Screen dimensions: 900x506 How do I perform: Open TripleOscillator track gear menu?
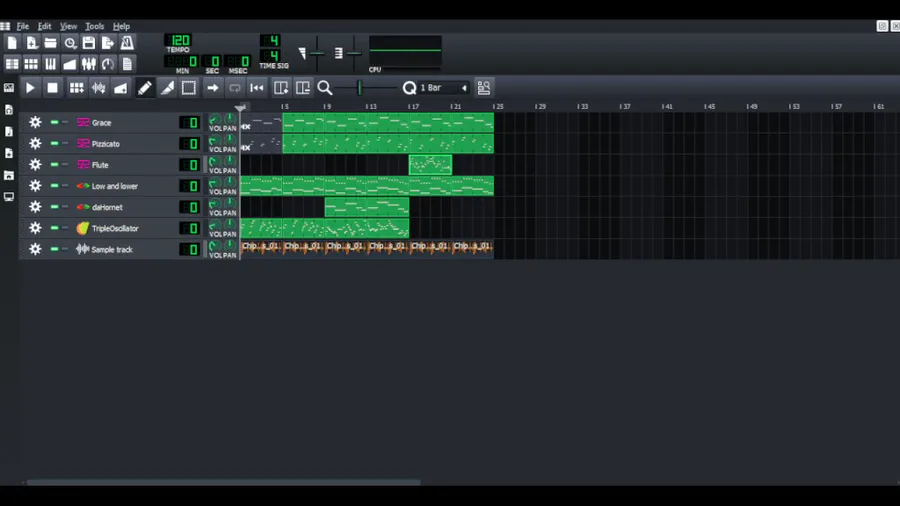[x=35, y=228]
